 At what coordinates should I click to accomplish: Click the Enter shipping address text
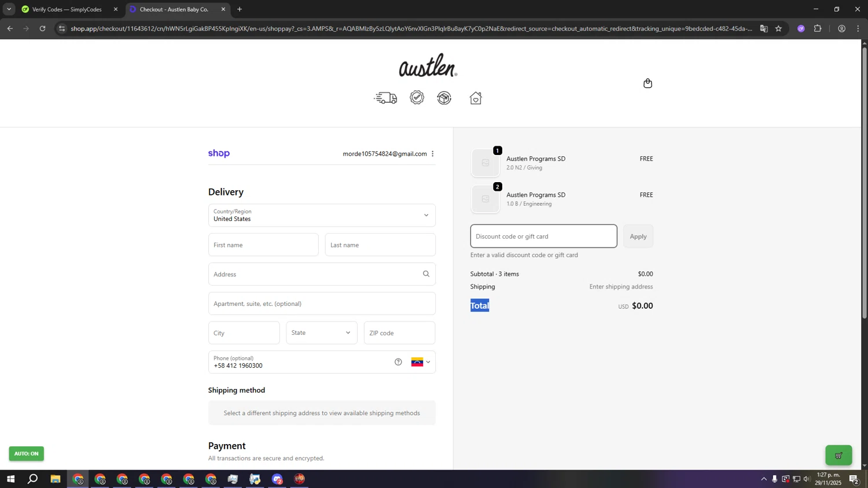[621, 287]
